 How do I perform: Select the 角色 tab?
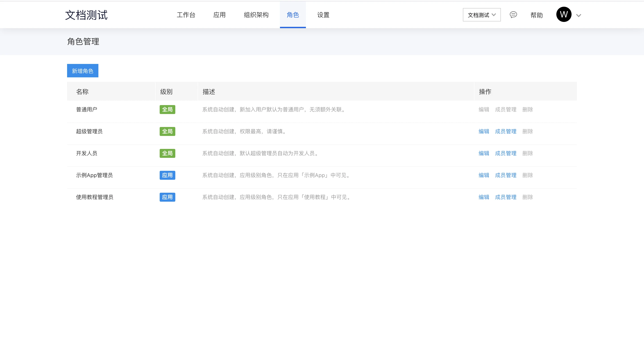pos(293,15)
